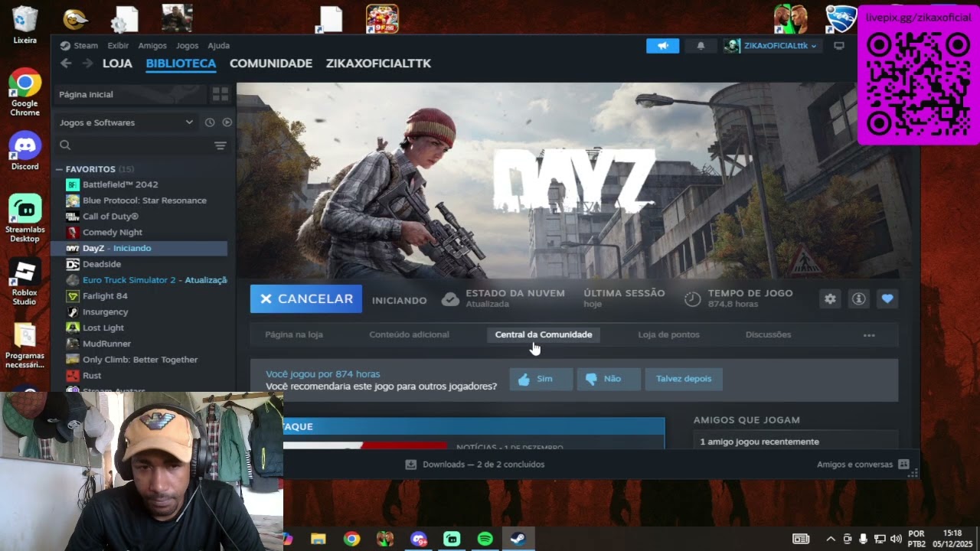Viewport: 980px width, 551px height.
Task: Select Insurgency in library
Action: [105, 312]
